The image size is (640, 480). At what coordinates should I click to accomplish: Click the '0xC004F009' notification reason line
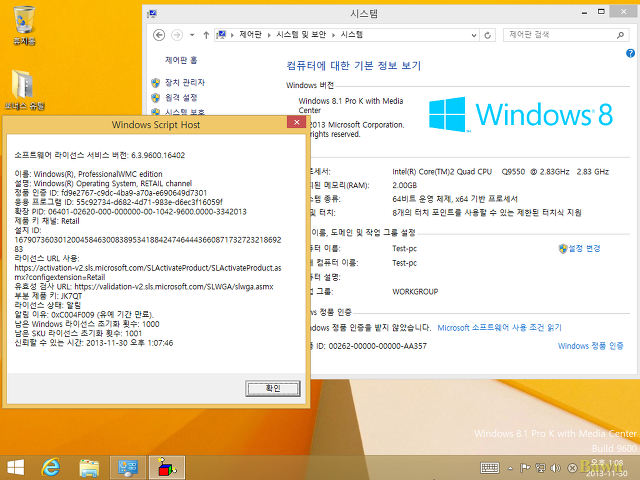84,315
